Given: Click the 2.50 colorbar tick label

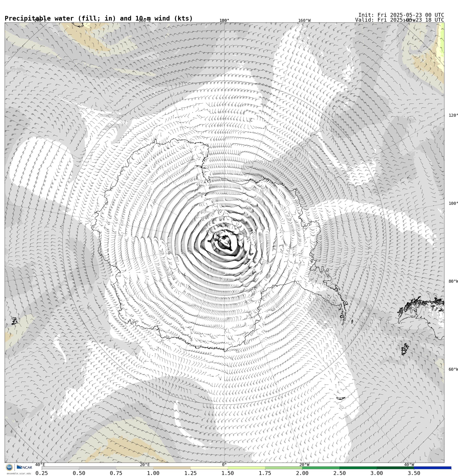Looking at the screenshot, I should (x=339, y=473).
